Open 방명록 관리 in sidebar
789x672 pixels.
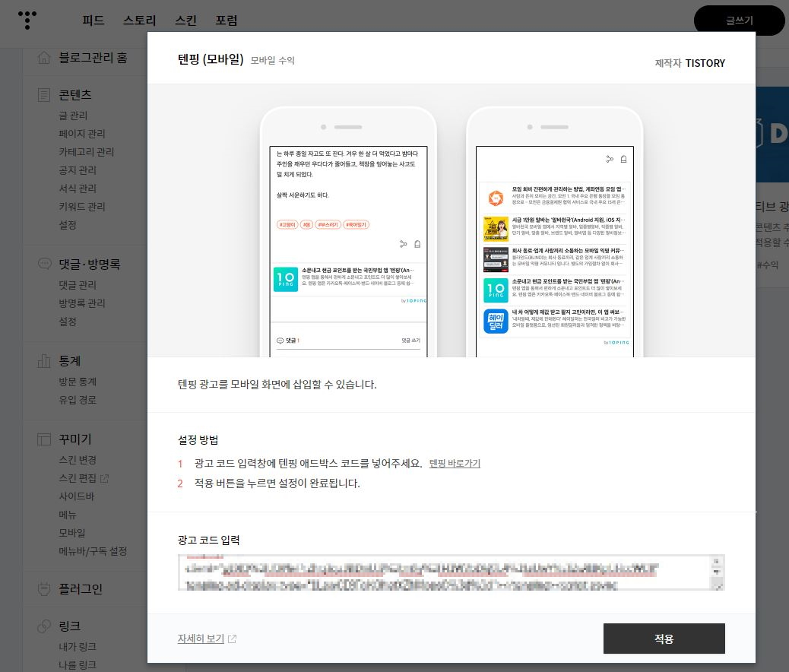pos(82,303)
